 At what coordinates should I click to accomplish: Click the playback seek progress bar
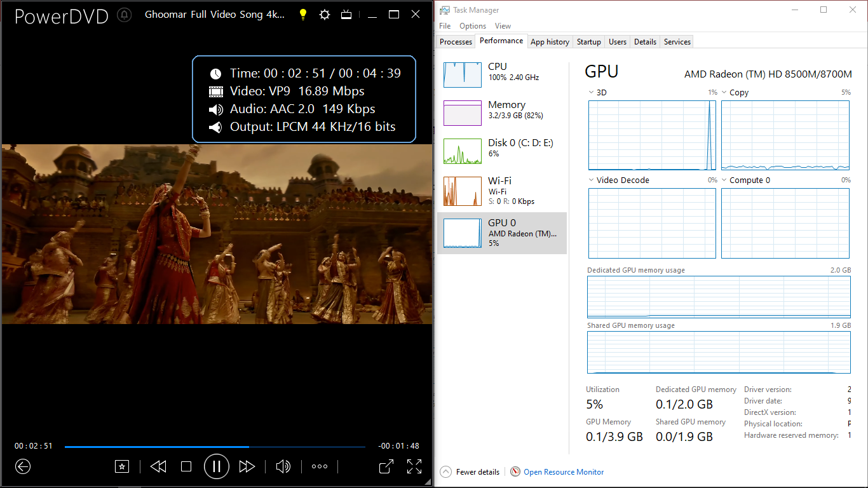pyautogui.click(x=215, y=447)
